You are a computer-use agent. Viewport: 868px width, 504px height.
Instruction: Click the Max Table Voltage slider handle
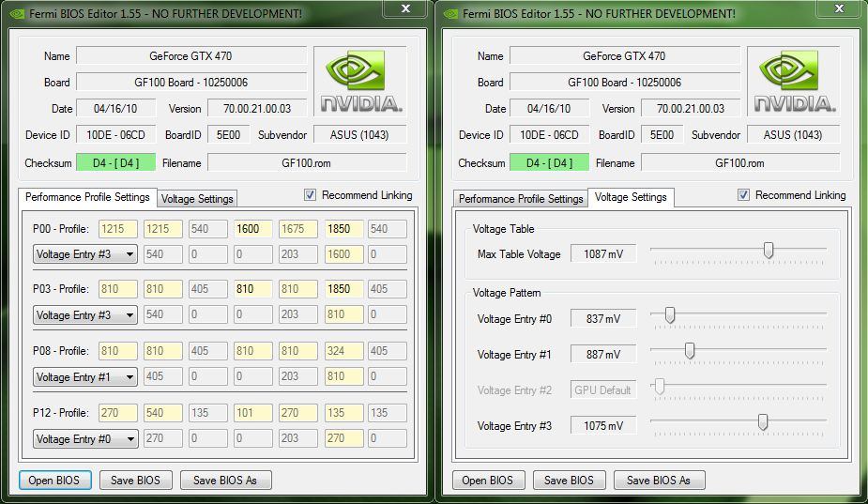[x=769, y=251]
